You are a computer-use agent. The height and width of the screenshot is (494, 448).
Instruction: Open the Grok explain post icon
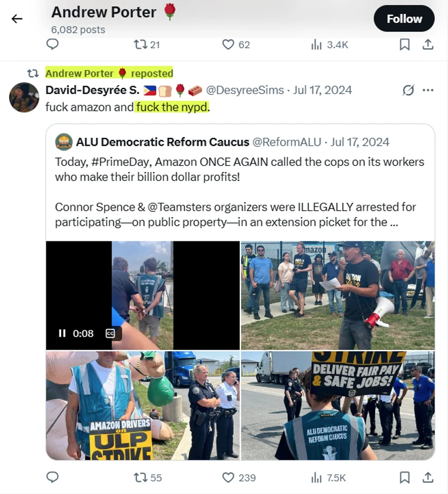(x=408, y=90)
